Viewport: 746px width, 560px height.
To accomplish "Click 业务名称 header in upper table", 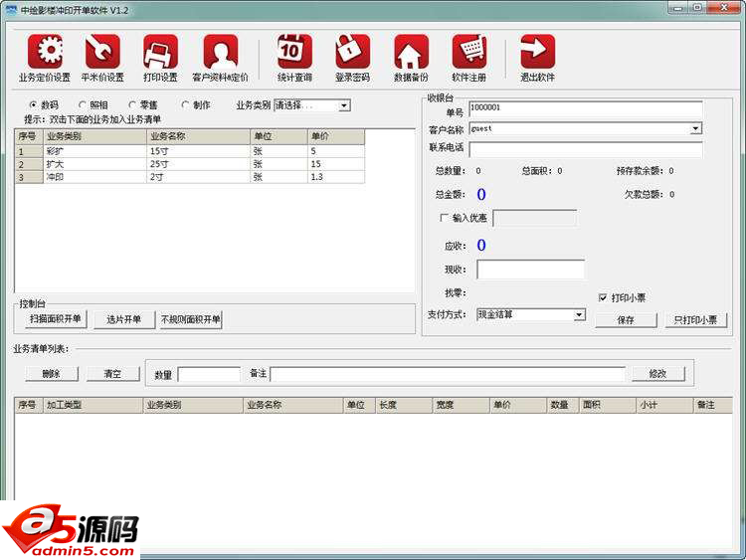I will 198,136.
